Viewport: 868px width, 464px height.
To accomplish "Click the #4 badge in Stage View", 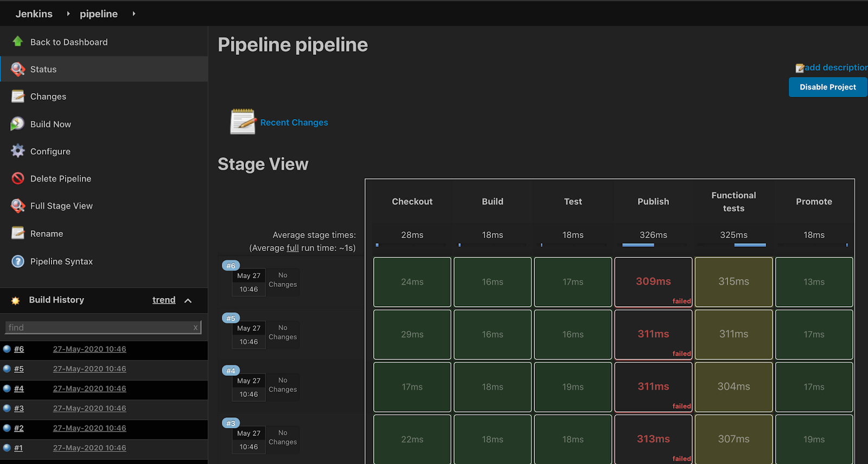I will click(231, 371).
